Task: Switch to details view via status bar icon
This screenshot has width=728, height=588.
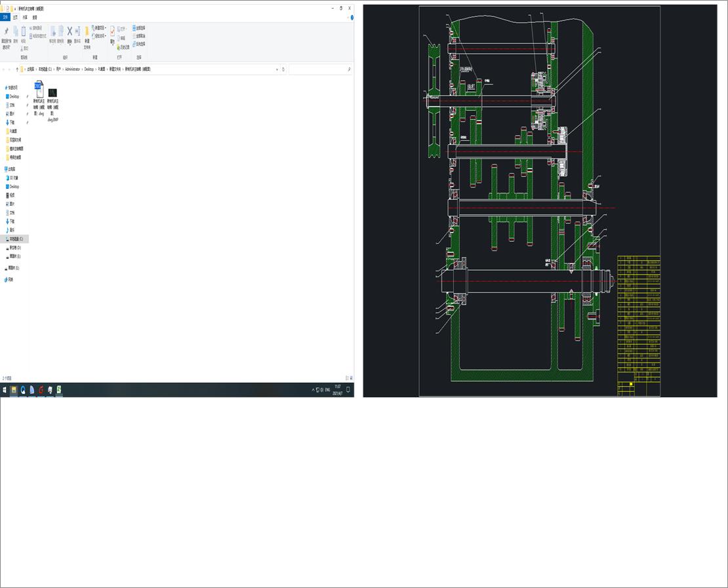Action: click(x=347, y=378)
